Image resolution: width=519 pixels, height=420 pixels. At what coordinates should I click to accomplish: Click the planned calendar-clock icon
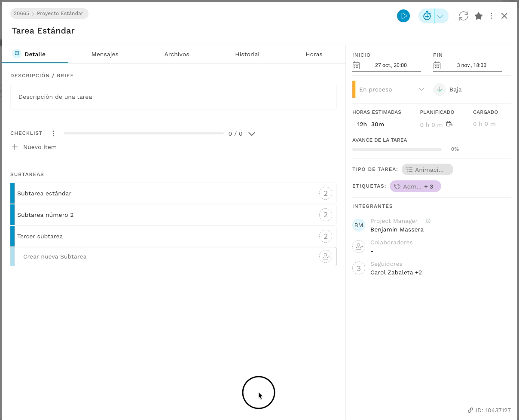(x=449, y=124)
